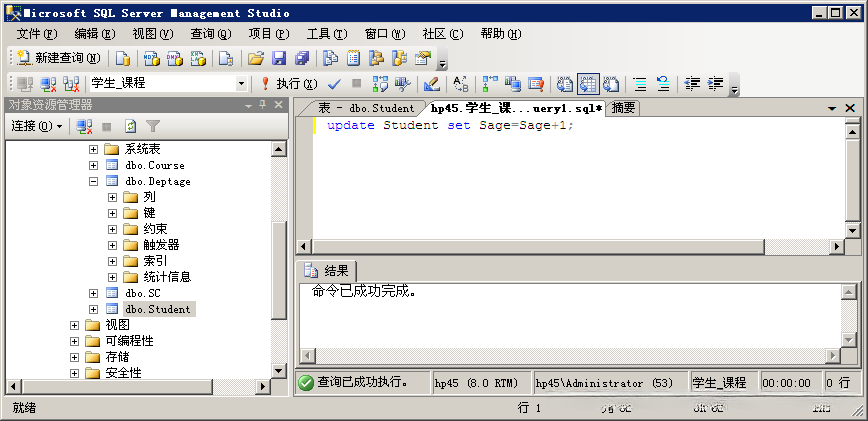
Task: Click the Display Estimated Execution Plan icon
Action: (x=380, y=84)
